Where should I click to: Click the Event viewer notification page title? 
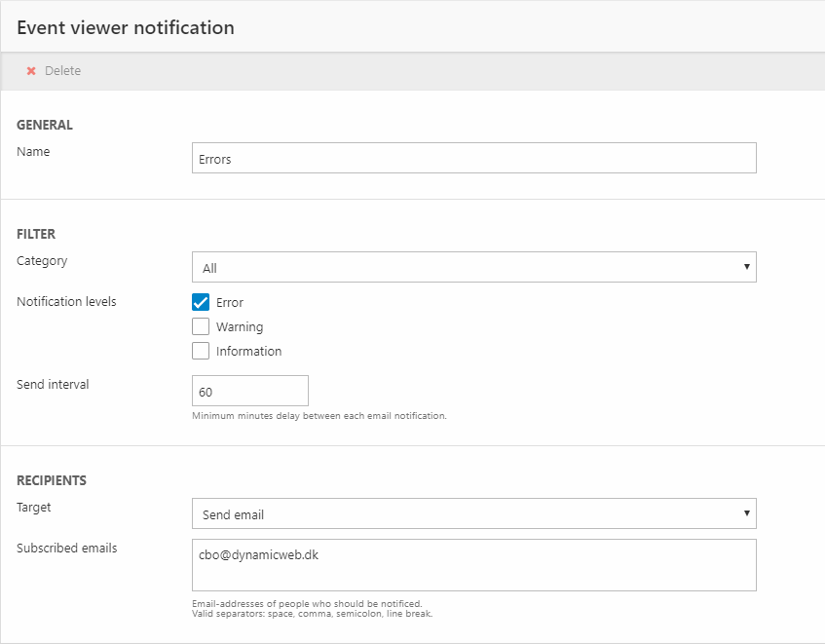126,27
